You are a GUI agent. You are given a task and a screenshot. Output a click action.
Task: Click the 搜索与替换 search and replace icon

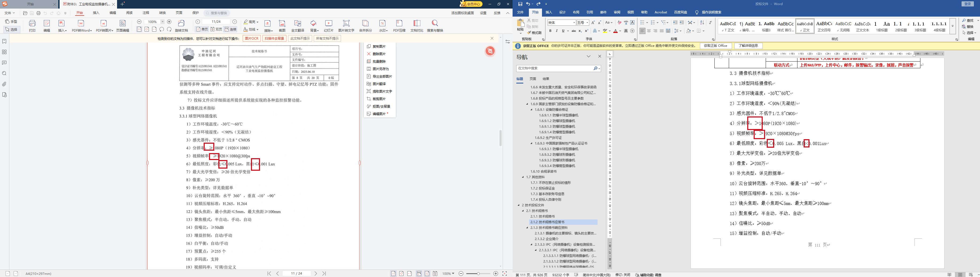435,25
